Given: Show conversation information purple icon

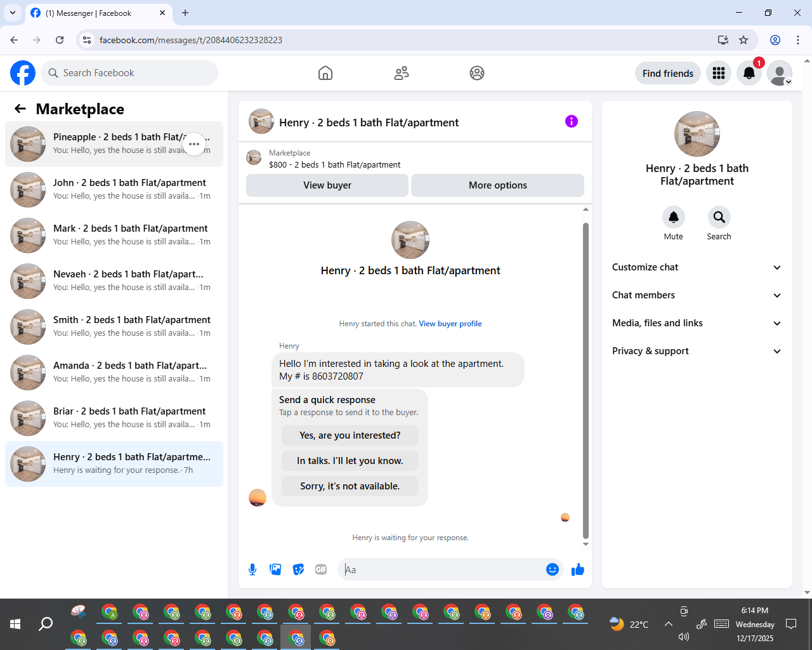Looking at the screenshot, I should pyautogui.click(x=572, y=121).
